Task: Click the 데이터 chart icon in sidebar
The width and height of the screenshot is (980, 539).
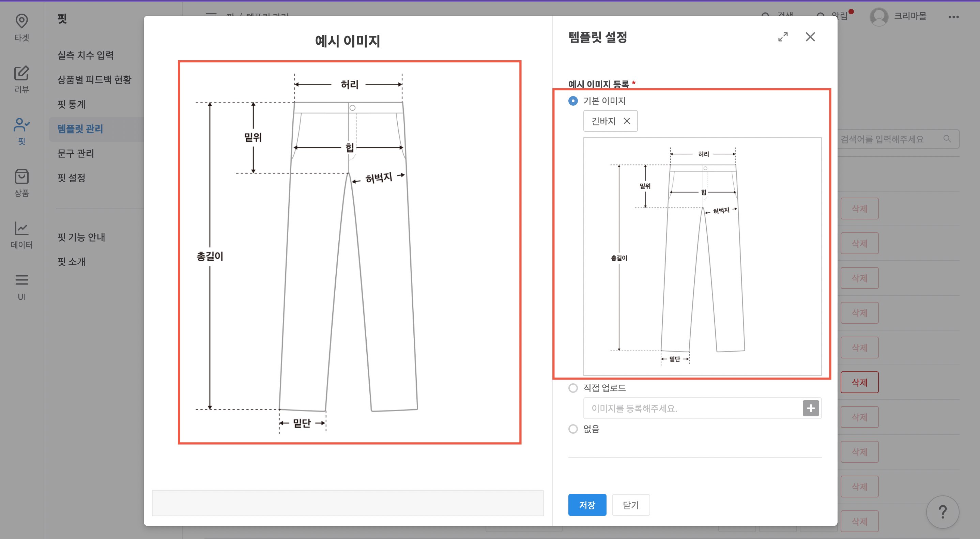Action: 21,234
